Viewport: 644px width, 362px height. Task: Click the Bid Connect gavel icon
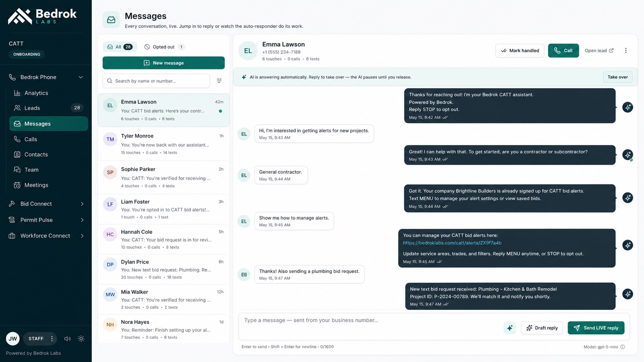coord(12,204)
